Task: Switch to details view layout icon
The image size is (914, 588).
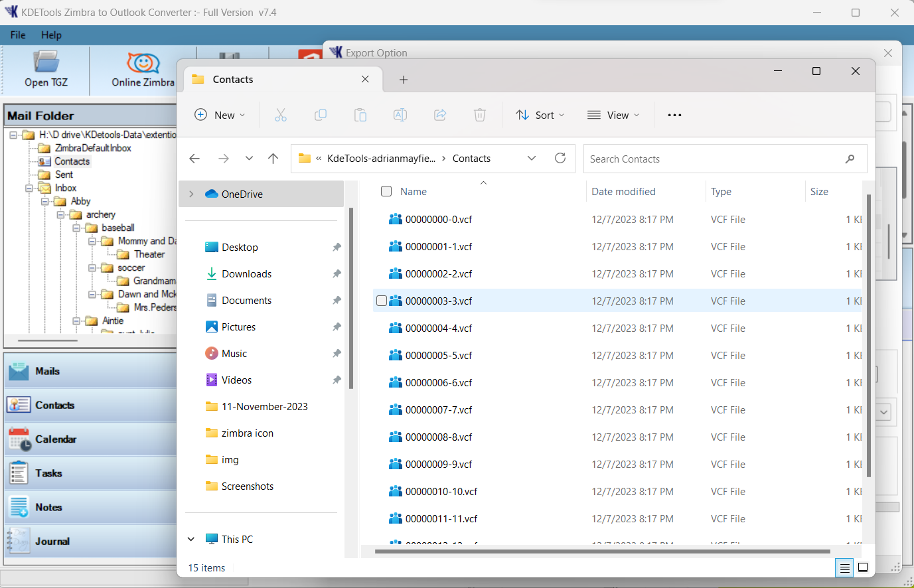Action: tap(844, 567)
